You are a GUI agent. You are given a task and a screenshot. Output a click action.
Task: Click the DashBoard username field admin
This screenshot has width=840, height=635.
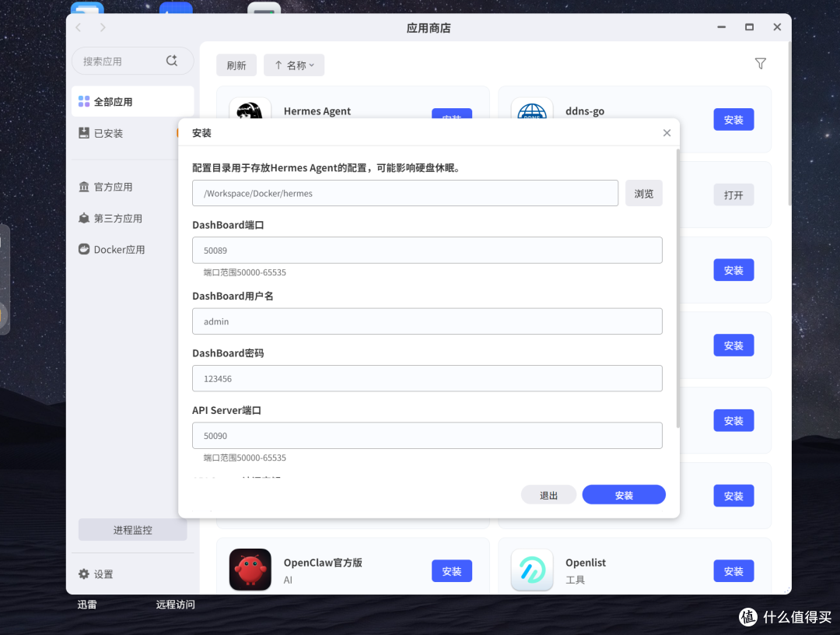[x=427, y=321]
